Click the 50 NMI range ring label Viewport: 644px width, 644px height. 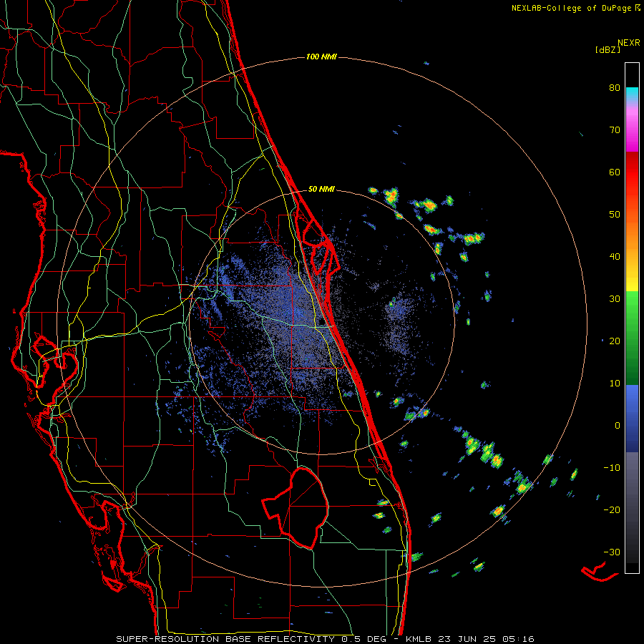(x=321, y=189)
